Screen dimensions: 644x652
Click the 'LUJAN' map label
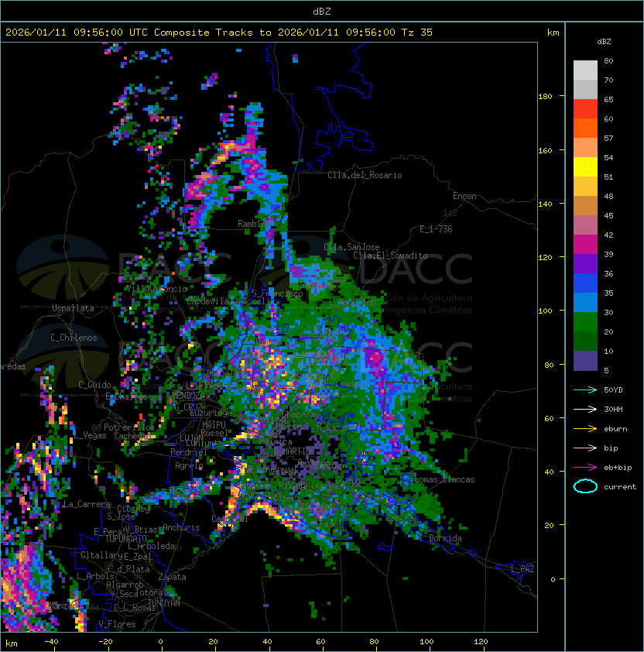pos(191,438)
